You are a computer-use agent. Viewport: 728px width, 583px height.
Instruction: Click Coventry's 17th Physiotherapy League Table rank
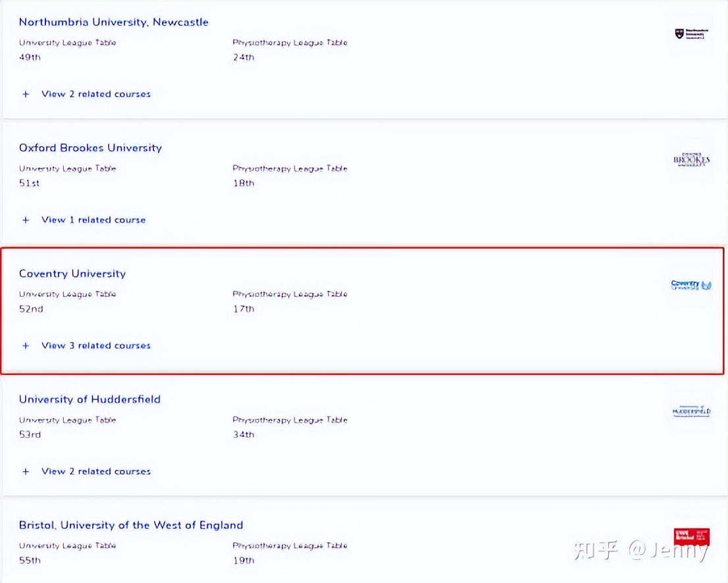[x=243, y=308]
